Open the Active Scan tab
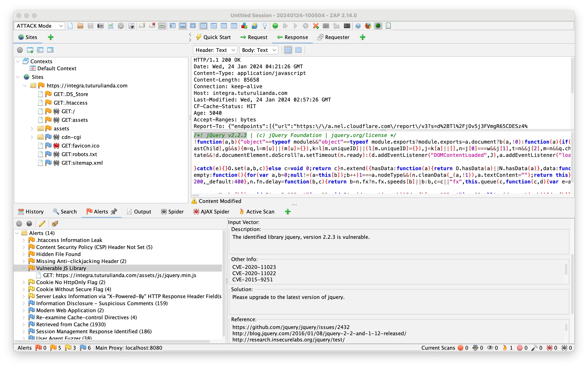Screen dimensions: 588x368 [257, 212]
